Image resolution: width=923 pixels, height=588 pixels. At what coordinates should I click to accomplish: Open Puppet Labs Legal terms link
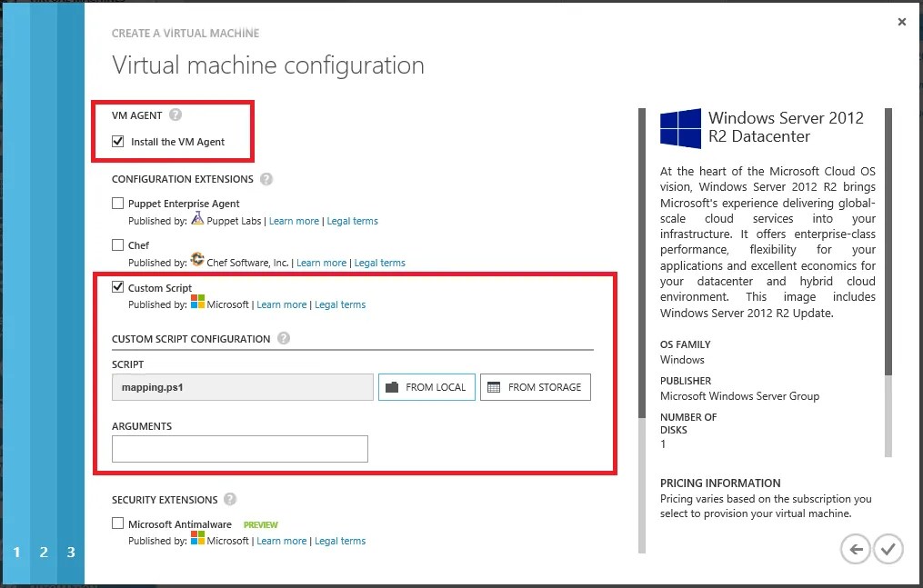[x=352, y=221]
